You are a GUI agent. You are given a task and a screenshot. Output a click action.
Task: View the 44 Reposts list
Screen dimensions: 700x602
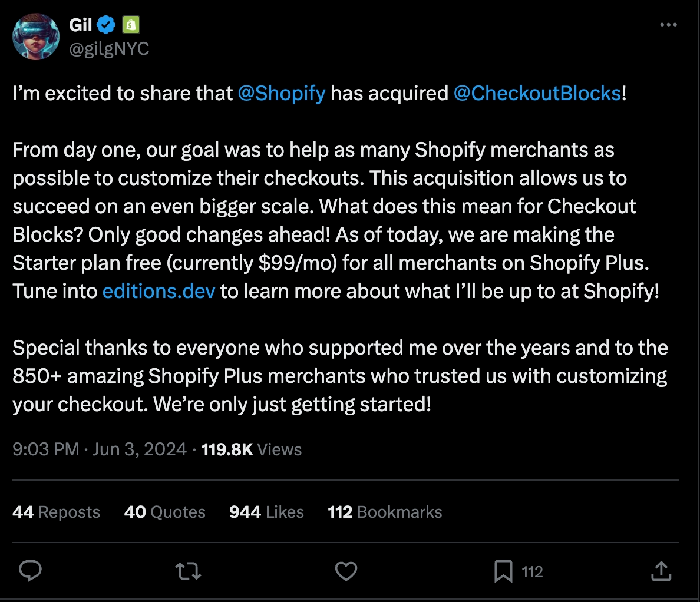tap(56, 512)
